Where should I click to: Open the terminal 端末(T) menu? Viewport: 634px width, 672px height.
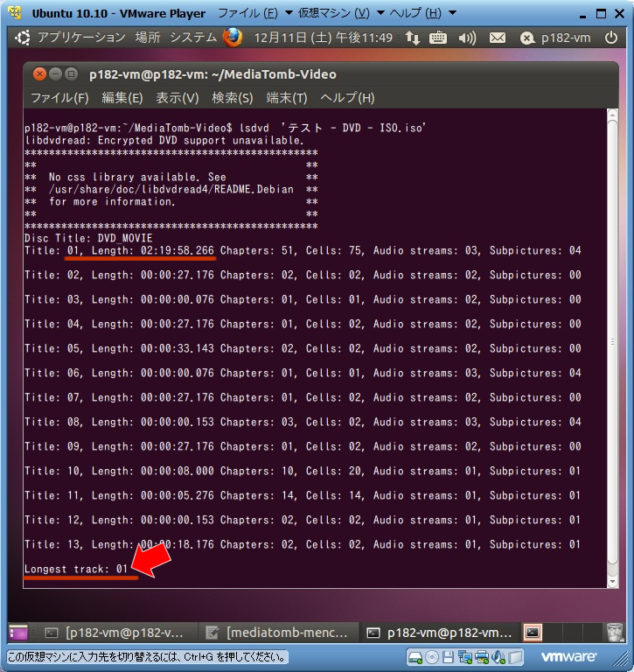(287, 98)
